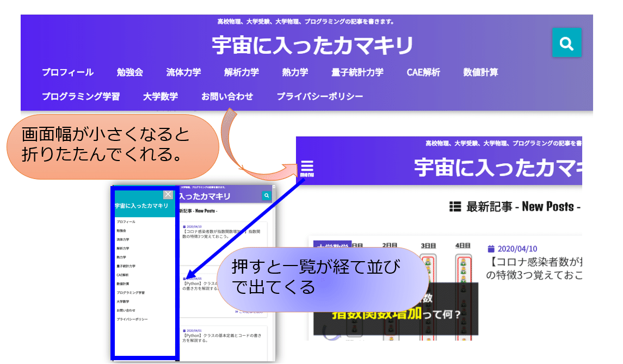Close the mobile menu with the X icon
The image size is (623, 364).
169,195
